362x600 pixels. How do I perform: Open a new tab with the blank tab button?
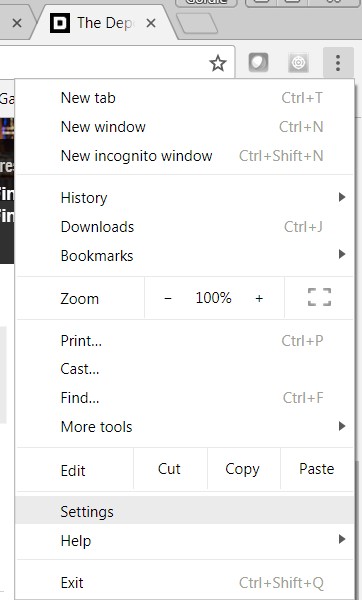[197, 24]
